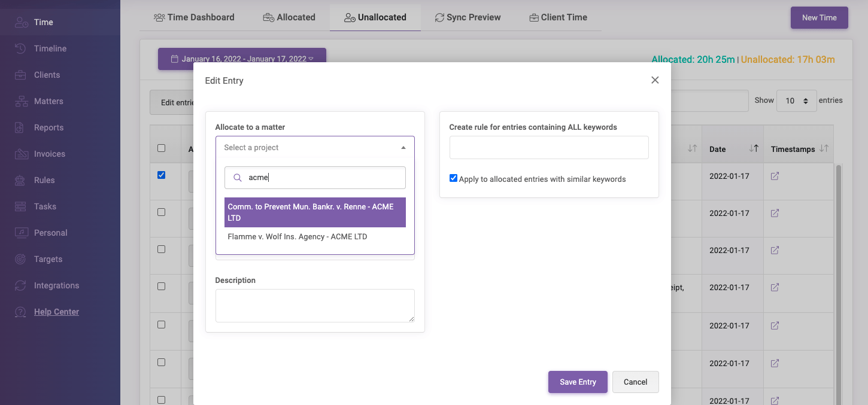The image size is (868, 405).
Task: Click the Save Entry button
Action: pyautogui.click(x=578, y=382)
